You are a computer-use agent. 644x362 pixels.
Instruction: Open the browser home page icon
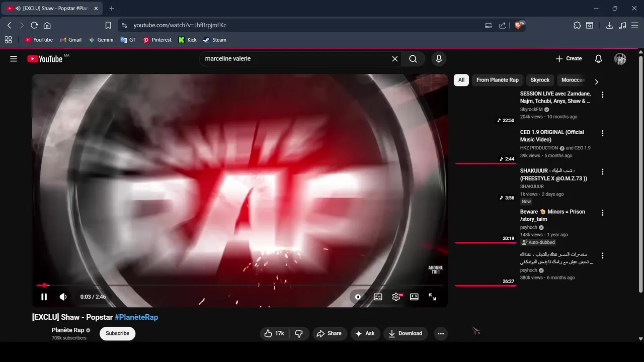pos(47,25)
